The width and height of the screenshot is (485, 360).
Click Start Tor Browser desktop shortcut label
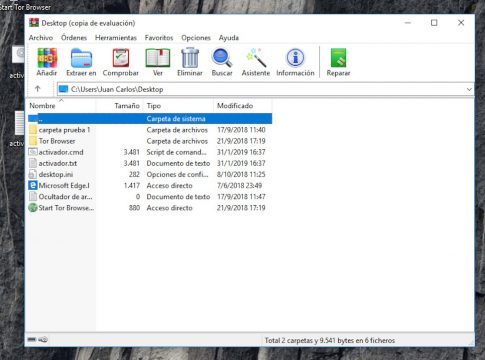click(25, 7)
